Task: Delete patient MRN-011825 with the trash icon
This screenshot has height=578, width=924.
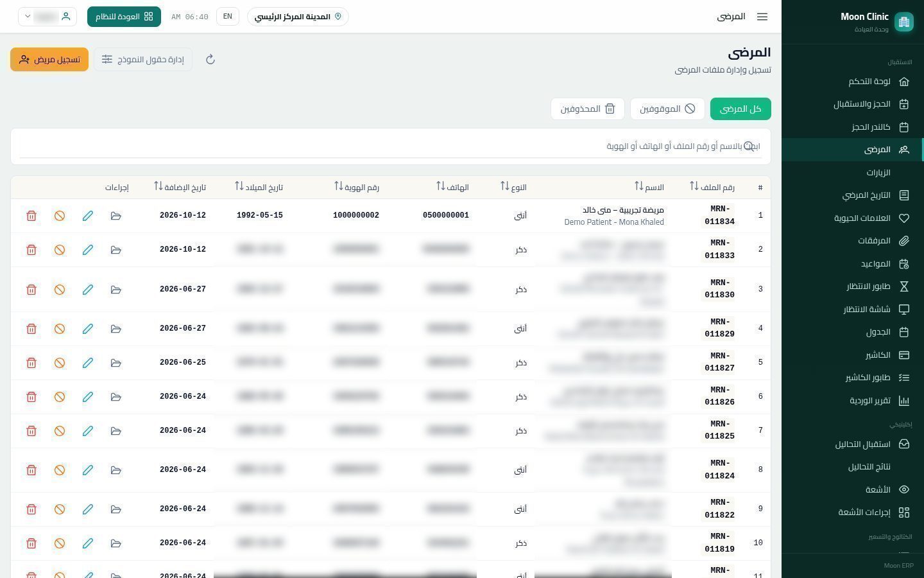Action: [x=31, y=431]
